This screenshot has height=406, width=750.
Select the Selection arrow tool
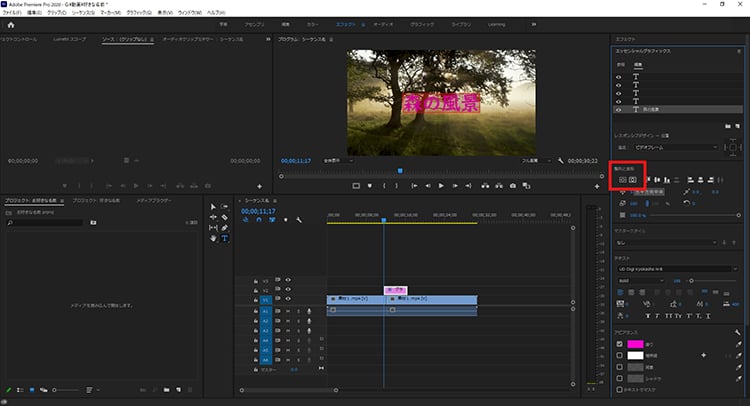pos(213,207)
